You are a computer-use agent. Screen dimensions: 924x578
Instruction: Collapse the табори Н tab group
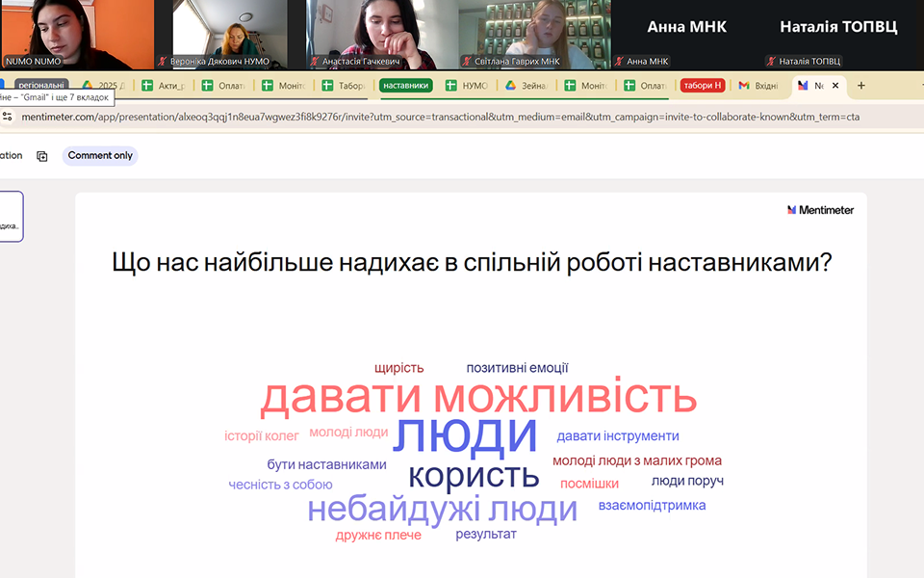(703, 86)
